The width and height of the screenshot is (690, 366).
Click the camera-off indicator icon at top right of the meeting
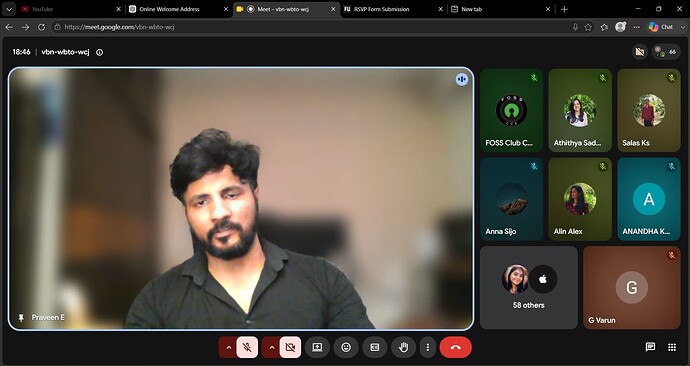(640, 52)
